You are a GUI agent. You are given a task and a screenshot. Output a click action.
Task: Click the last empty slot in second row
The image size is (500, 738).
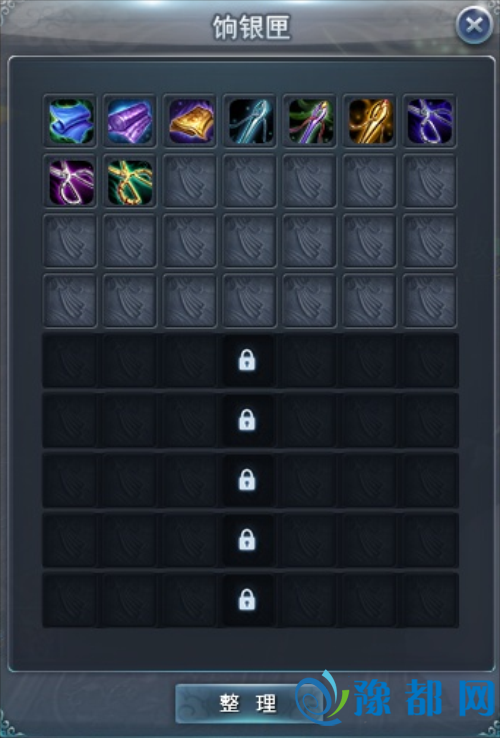point(430,181)
